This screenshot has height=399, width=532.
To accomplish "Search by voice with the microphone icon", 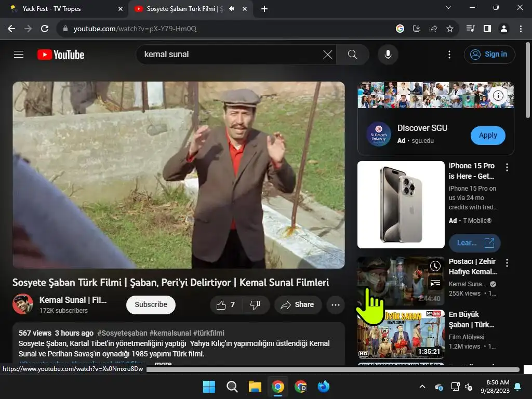I will coord(388,54).
